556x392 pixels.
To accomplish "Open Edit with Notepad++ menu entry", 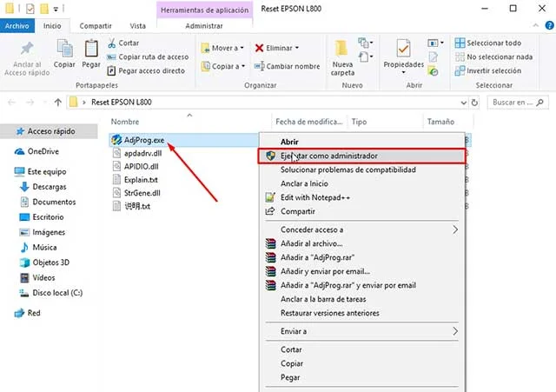I will tap(316, 197).
